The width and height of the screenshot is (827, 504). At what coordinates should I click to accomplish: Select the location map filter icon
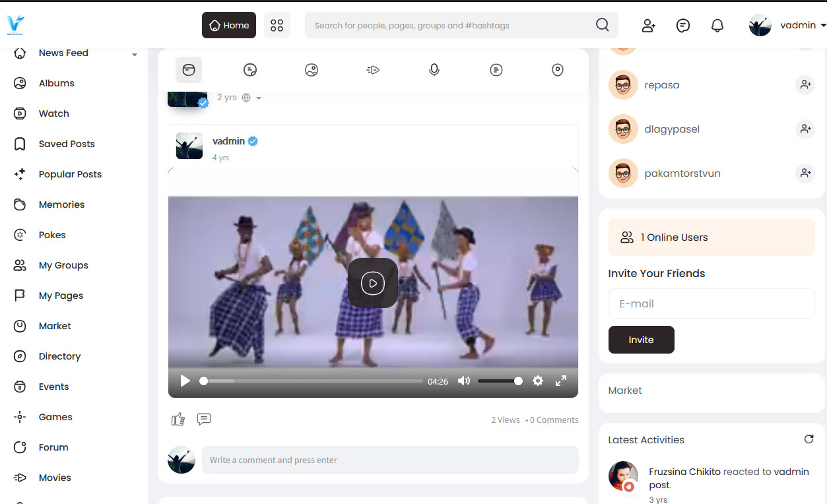click(558, 70)
